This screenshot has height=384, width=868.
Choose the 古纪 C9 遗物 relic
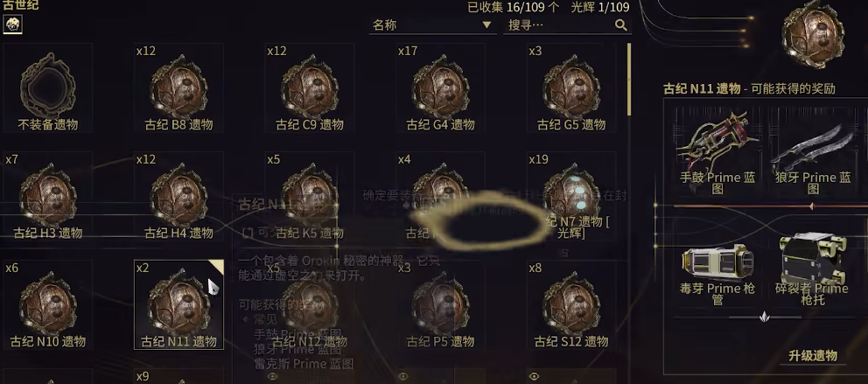tap(310, 88)
